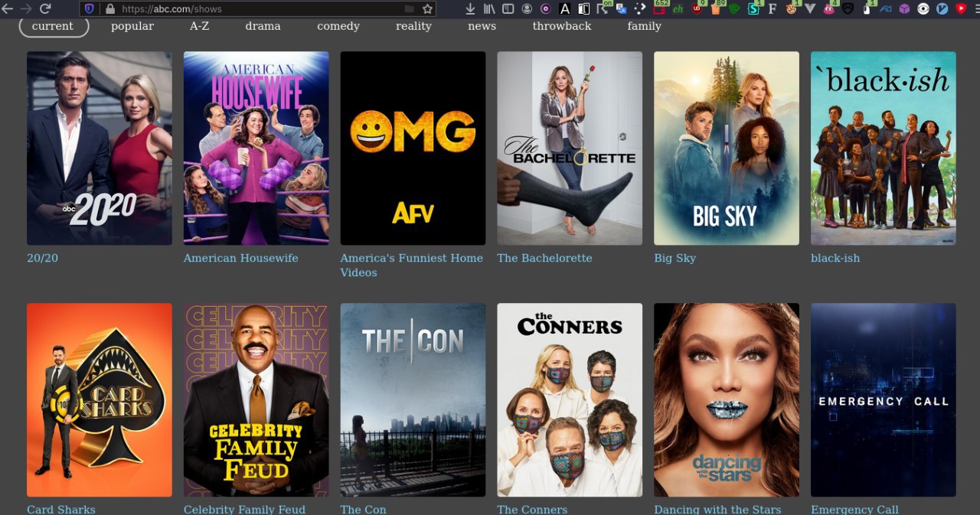Open the 'family' category
Image resolution: width=980 pixels, height=515 pixels.
coord(644,26)
